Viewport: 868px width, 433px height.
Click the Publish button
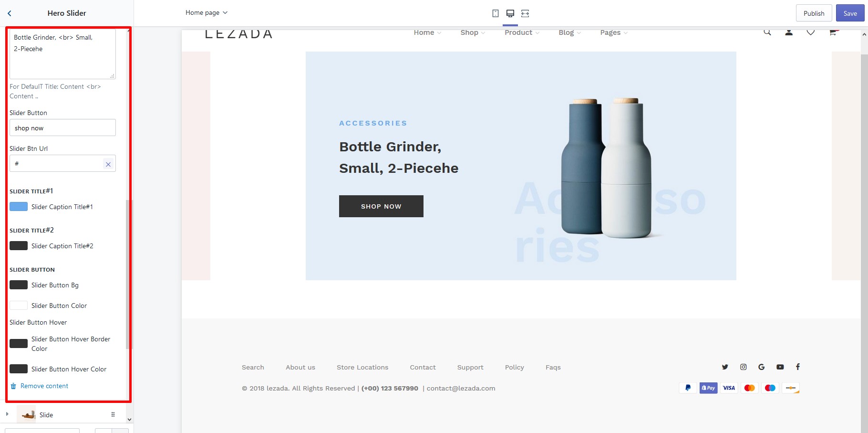coord(814,13)
